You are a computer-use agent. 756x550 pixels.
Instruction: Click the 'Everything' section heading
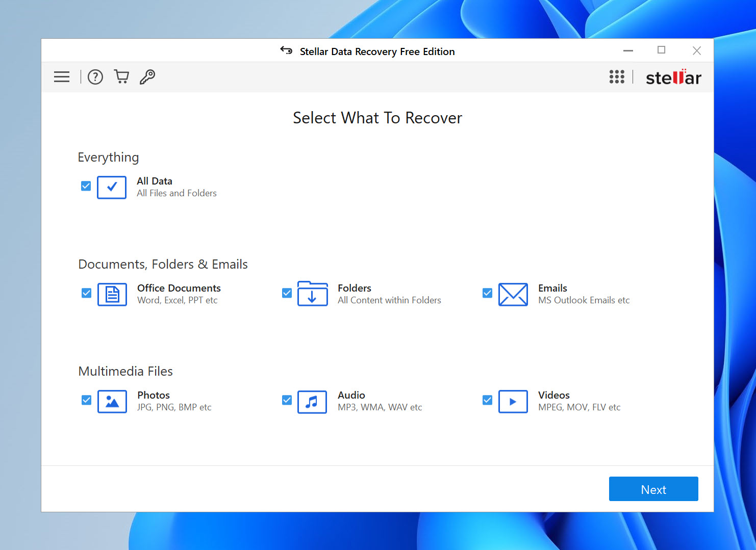108,158
